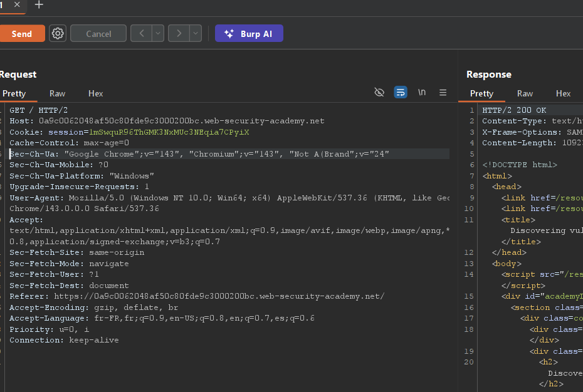Switch Request view to Hex tab
Viewport: 583px width, 392px height.
(x=95, y=93)
